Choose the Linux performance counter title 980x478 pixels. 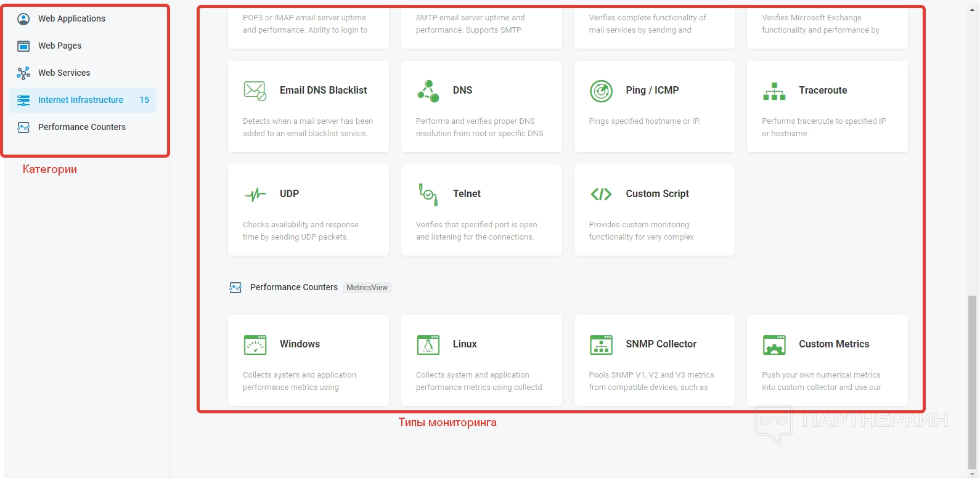(x=465, y=344)
